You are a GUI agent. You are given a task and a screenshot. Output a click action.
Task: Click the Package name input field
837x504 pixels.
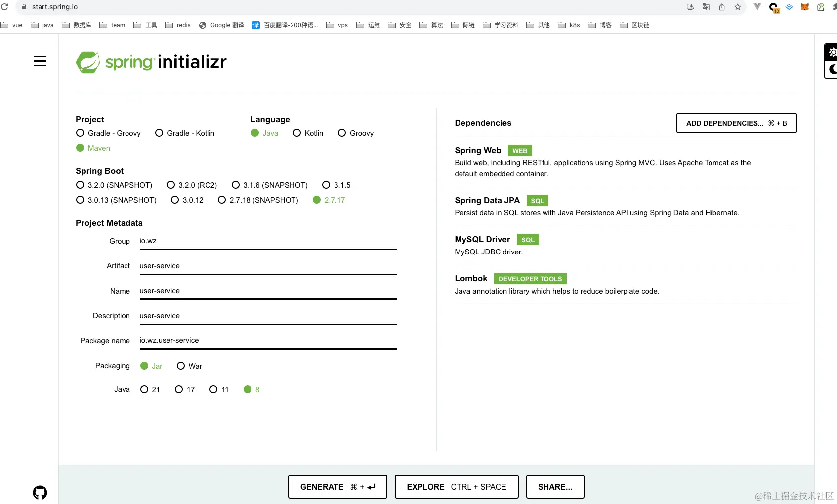(268, 341)
